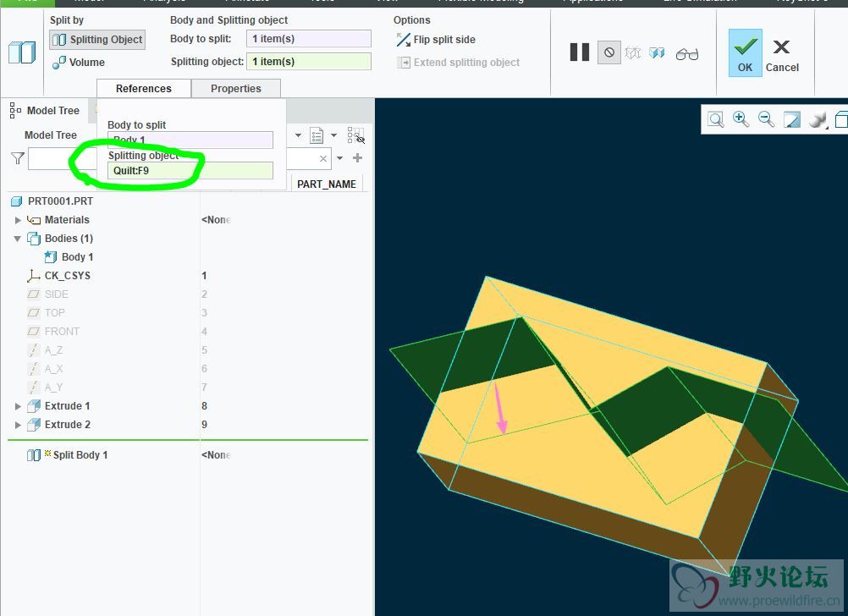The image size is (848, 616).
Task: Click the model tree filter funnel icon
Action: point(17,158)
